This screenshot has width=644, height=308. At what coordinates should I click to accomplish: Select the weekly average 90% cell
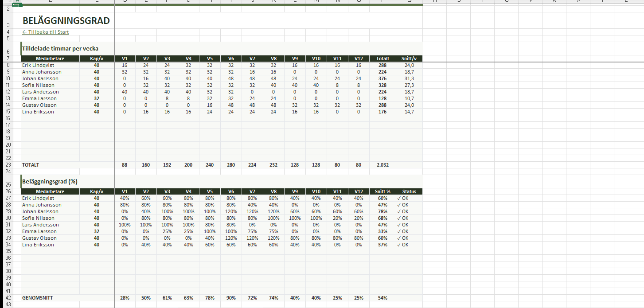point(231,298)
